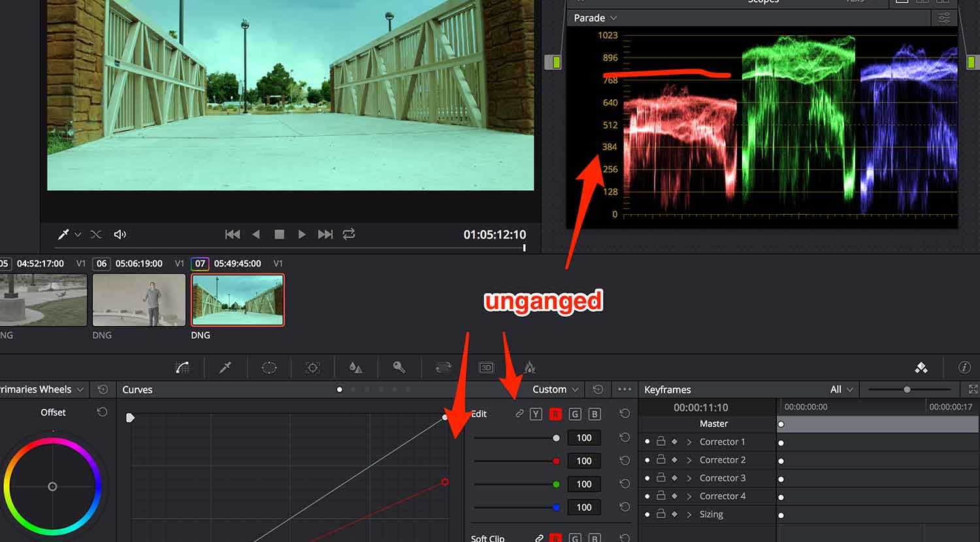
Task: Toggle auto keyframe diamond for Corrector 2
Action: click(x=674, y=460)
